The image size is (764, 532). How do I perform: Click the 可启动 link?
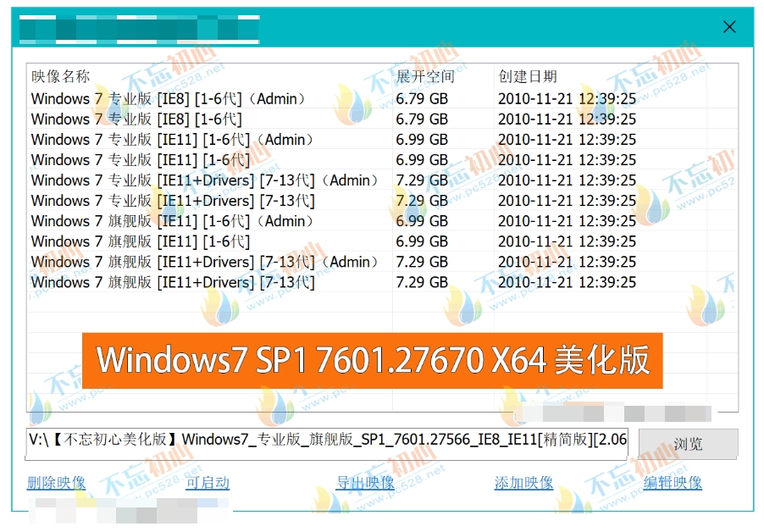pos(208,483)
